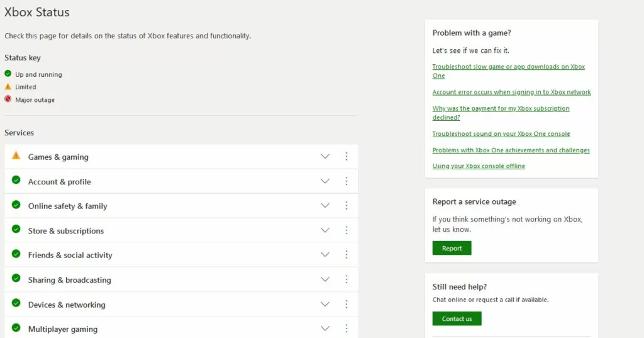Open three-dot menu for Online safety & family

(347, 205)
